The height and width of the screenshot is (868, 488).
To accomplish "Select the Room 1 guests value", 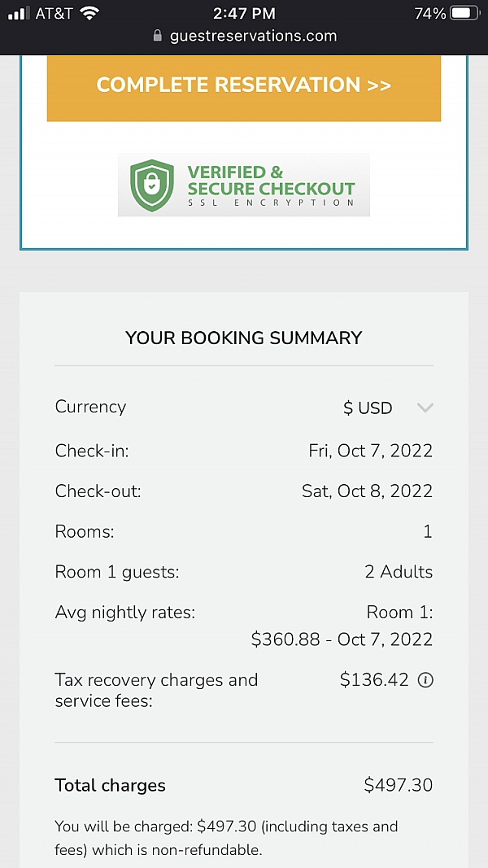I will 399,572.
